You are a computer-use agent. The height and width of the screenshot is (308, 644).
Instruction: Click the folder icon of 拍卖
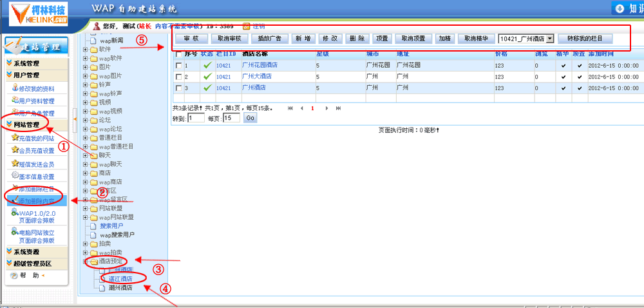[93, 244]
